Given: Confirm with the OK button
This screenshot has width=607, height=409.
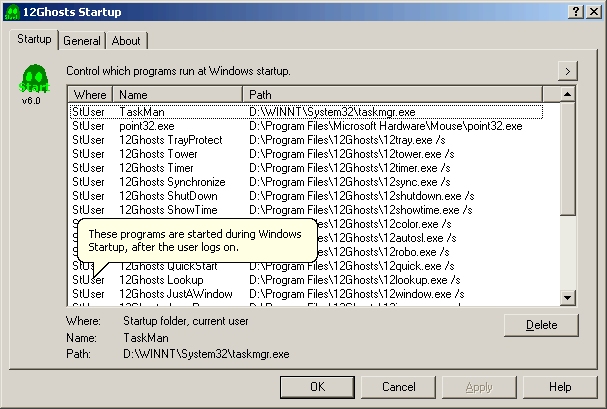Looking at the screenshot, I should tap(317, 387).
